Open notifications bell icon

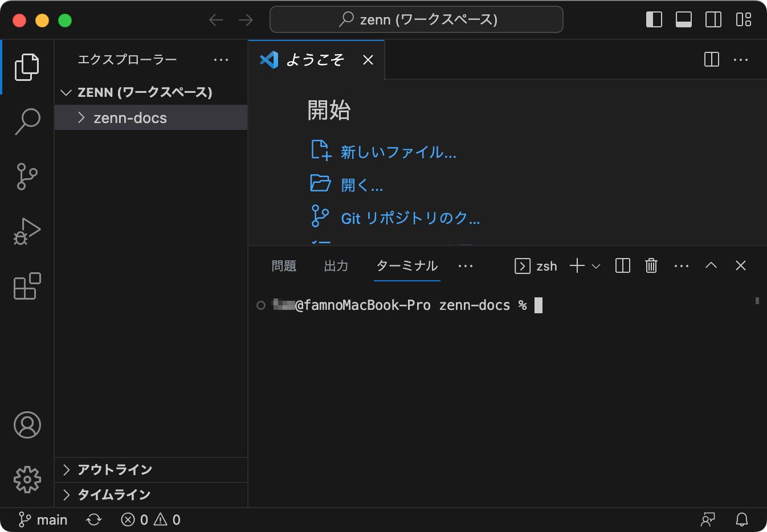coord(742,520)
